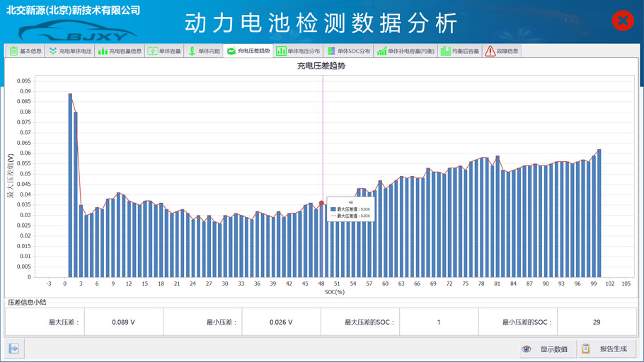Click the exit arrow icon at bottom left
Viewport: 644px width, 362px height.
pos(14,349)
